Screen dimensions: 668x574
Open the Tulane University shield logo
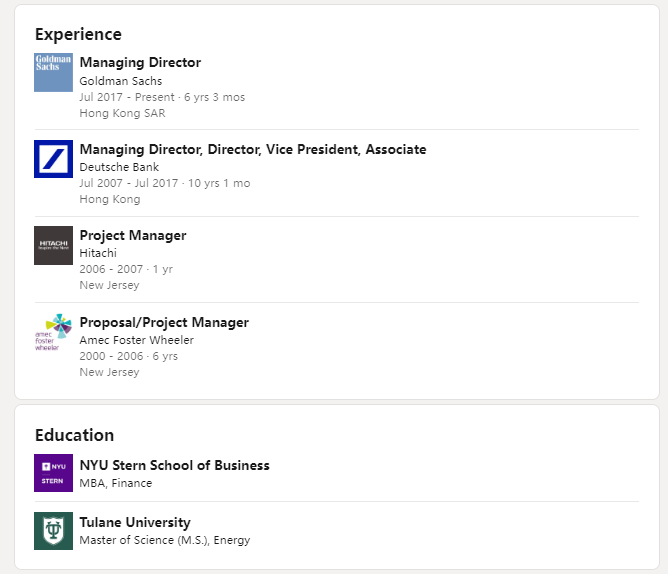(x=53, y=531)
